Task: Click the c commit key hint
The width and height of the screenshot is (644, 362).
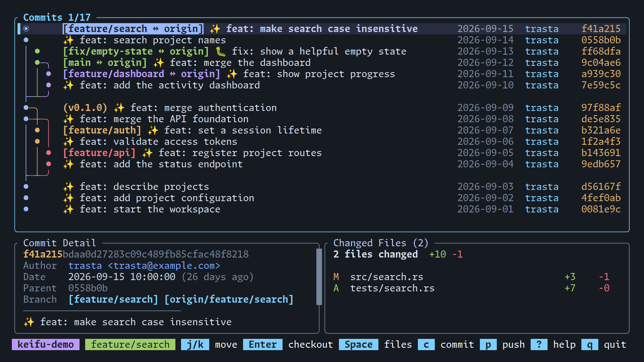Action: (446, 344)
